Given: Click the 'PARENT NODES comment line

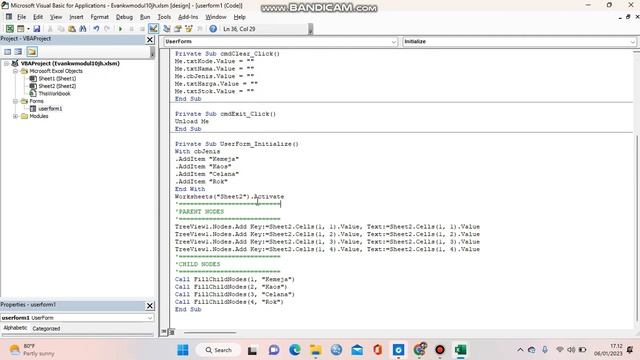Looking at the screenshot, I should 200,211.
